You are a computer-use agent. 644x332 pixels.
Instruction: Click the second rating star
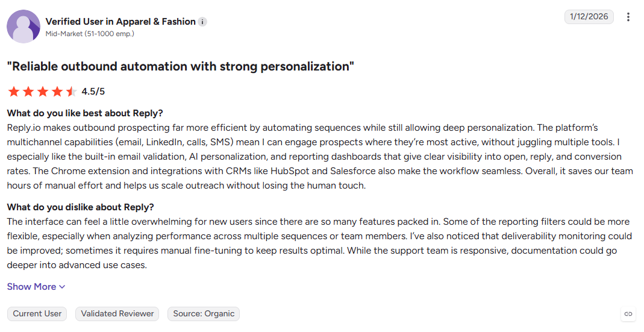[x=28, y=91]
